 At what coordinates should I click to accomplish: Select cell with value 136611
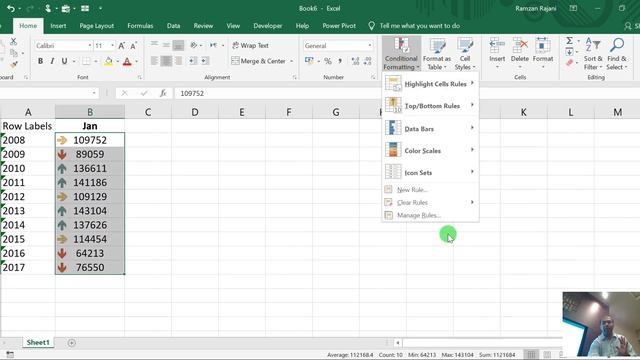90,168
